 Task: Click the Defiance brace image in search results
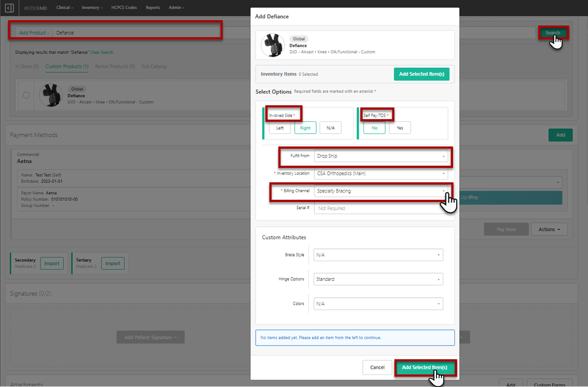pos(51,95)
